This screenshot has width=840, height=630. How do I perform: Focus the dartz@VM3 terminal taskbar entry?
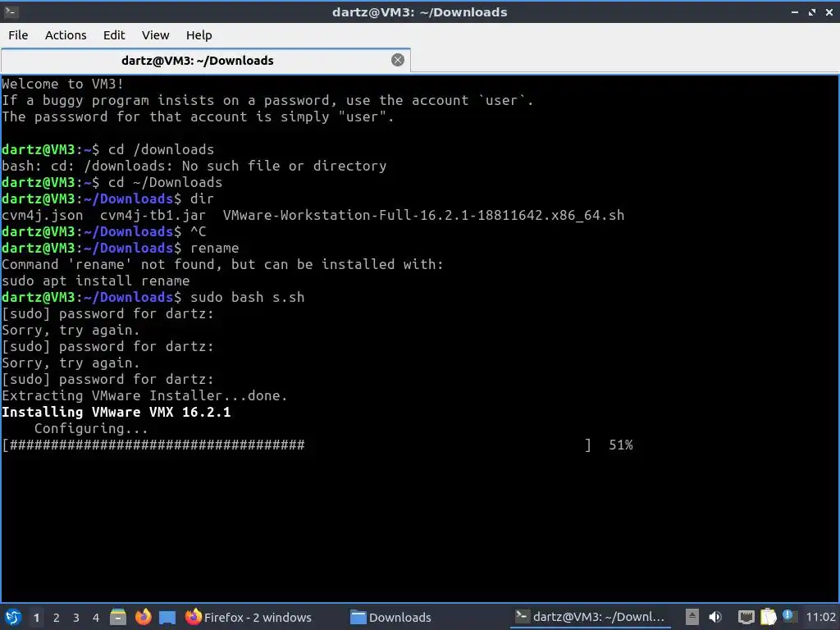click(589, 617)
